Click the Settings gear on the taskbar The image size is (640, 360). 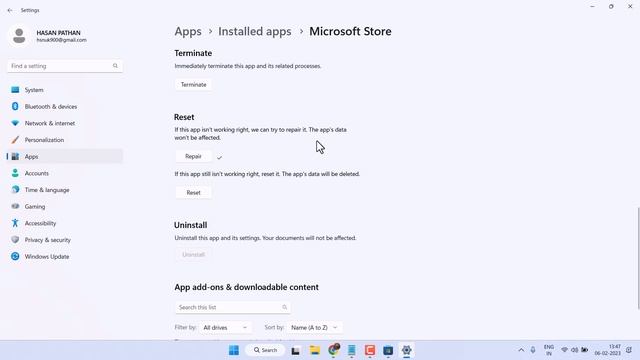pos(407,350)
